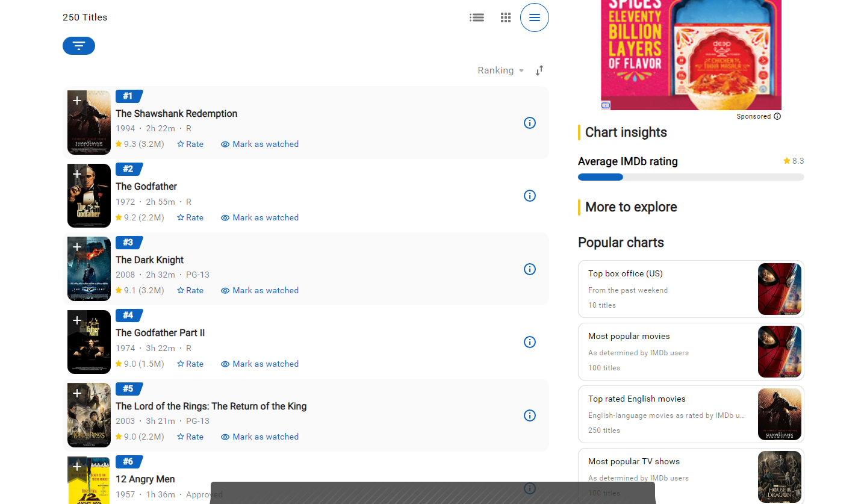867x504 pixels.
Task: Add The Godfather to watchlist
Action: point(77,174)
